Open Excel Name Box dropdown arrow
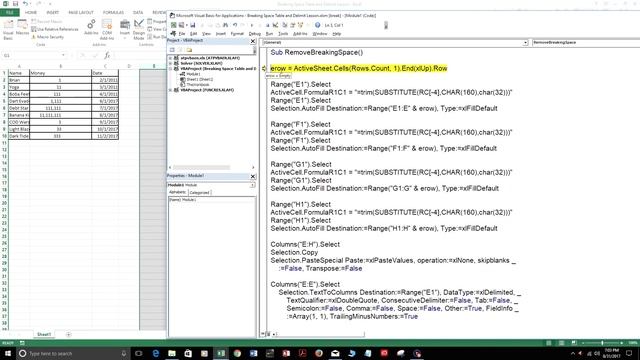 coord(63,55)
